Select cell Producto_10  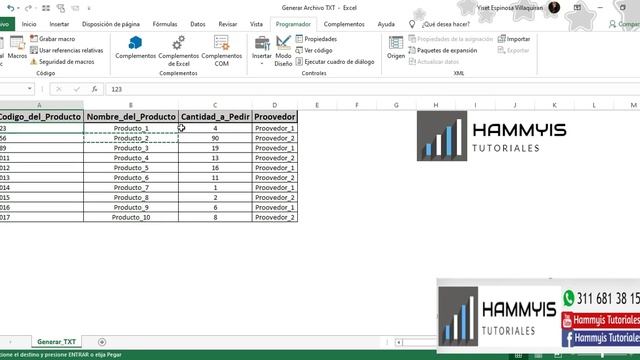click(131, 217)
